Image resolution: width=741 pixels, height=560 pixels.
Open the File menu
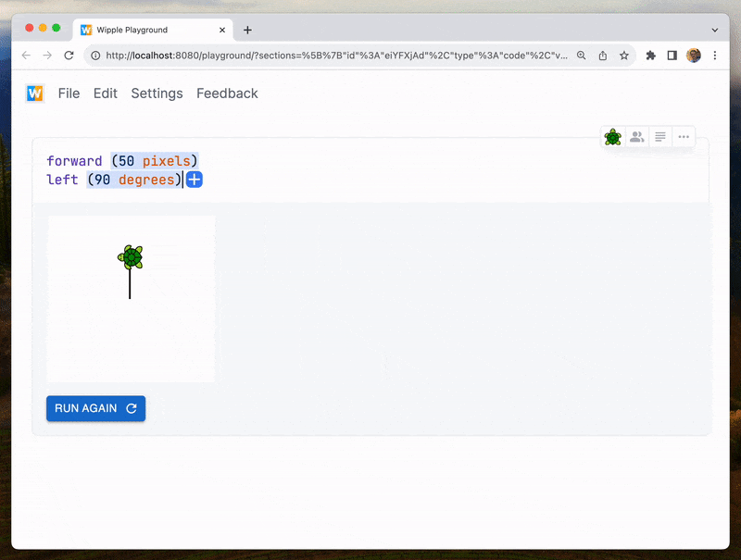[x=69, y=93]
